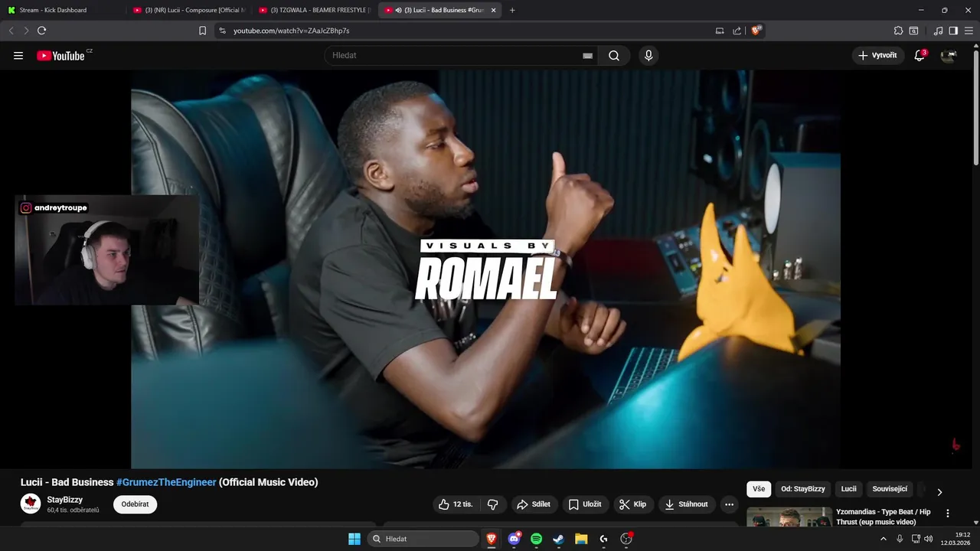Open media playlist music note icon
Viewport: 980px width, 551px height.
pyautogui.click(x=938, y=31)
